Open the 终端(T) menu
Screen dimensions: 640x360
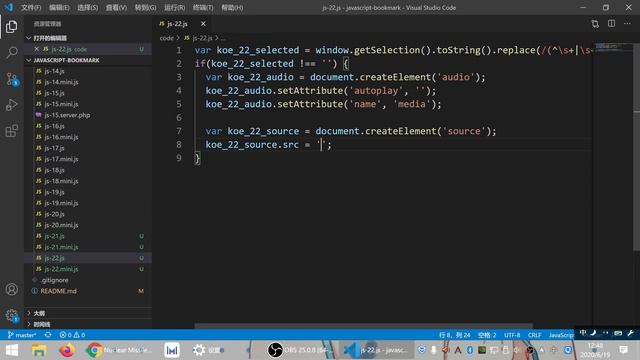203,8
